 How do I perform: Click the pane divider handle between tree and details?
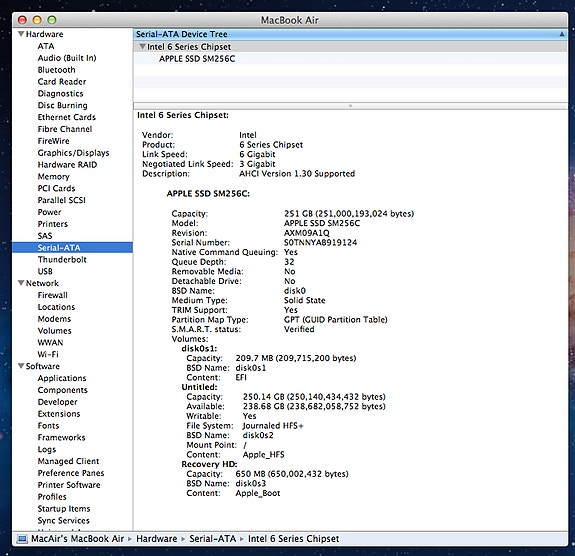click(350, 106)
